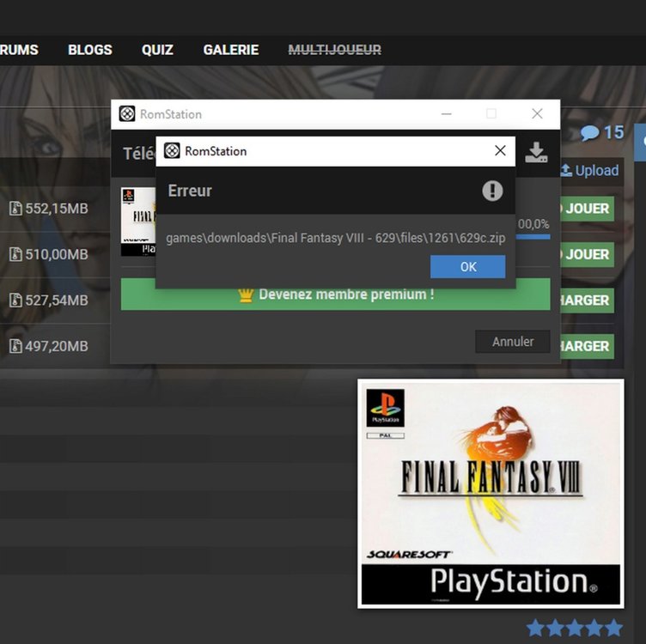Click the Final Fantasy VIII cover image

tap(491, 493)
